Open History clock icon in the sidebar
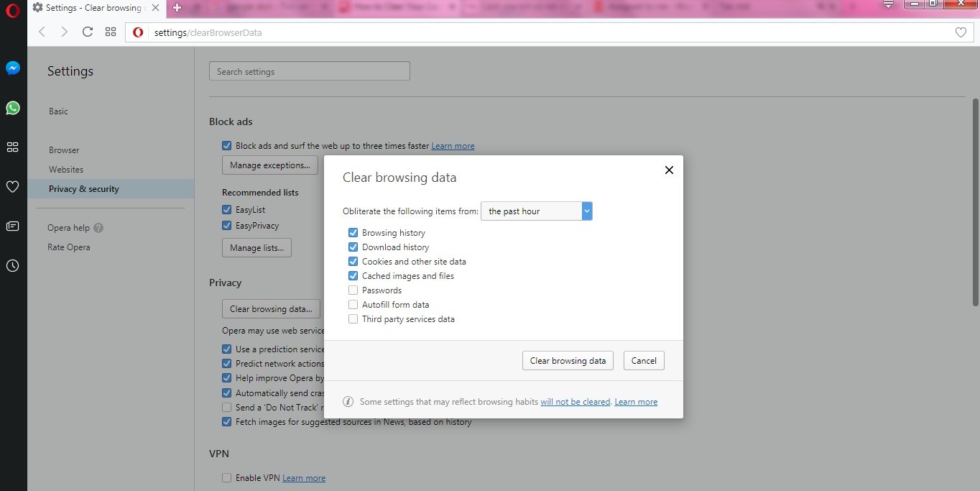Image resolution: width=980 pixels, height=491 pixels. (x=12, y=265)
